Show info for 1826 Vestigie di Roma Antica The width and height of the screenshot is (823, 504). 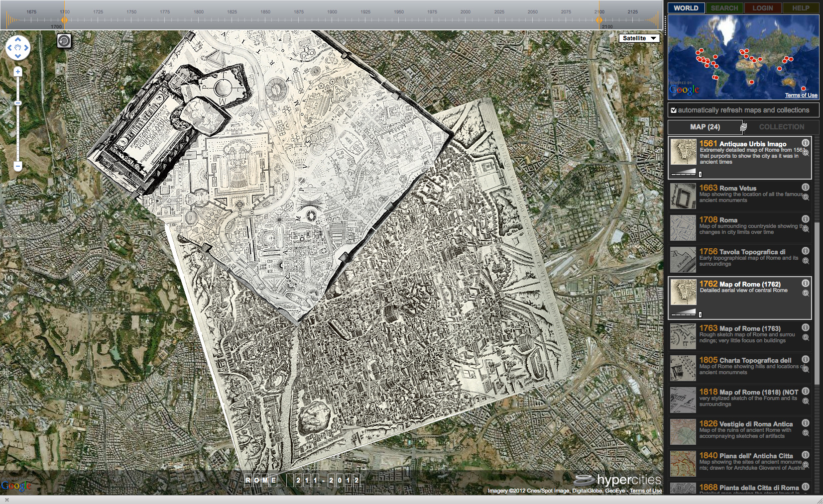coord(805,423)
